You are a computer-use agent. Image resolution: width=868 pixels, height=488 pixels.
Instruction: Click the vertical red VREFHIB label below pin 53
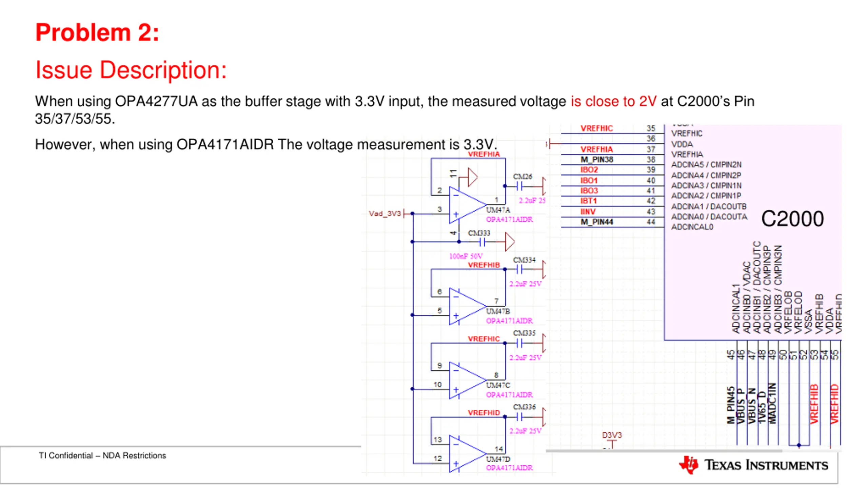coord(814,404)
